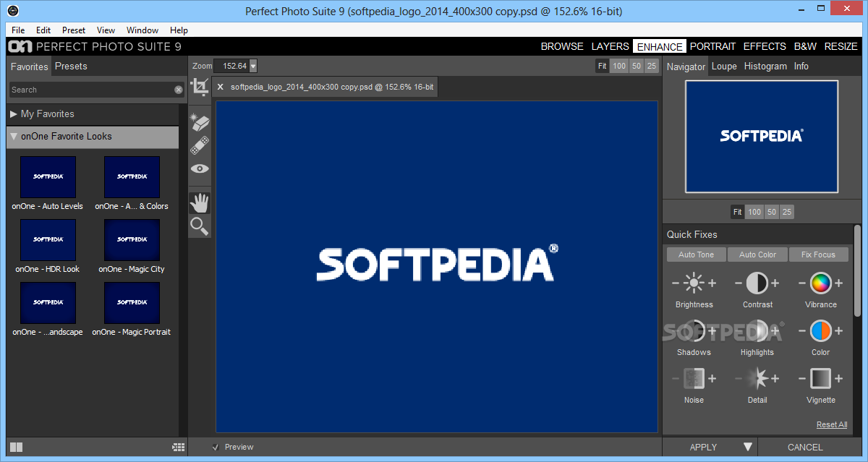The height and width of the screenshot is (462, 868).
Task: Select the Red Eye tool
Action: pos(199,168)
